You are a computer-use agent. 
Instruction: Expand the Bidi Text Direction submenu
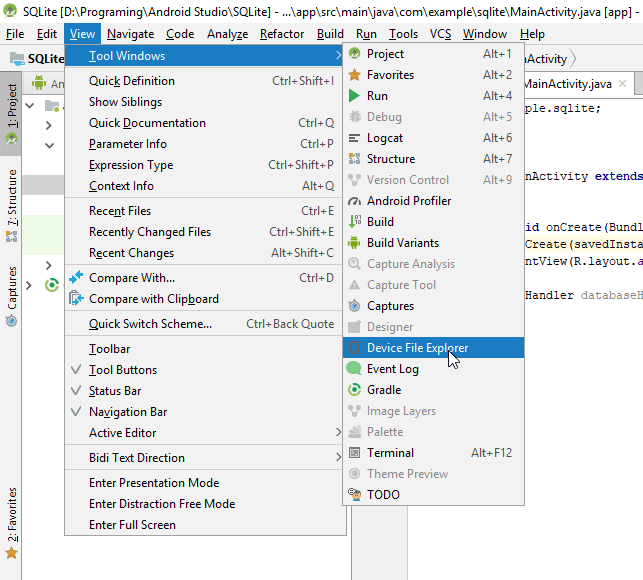(x=204, y=457)
